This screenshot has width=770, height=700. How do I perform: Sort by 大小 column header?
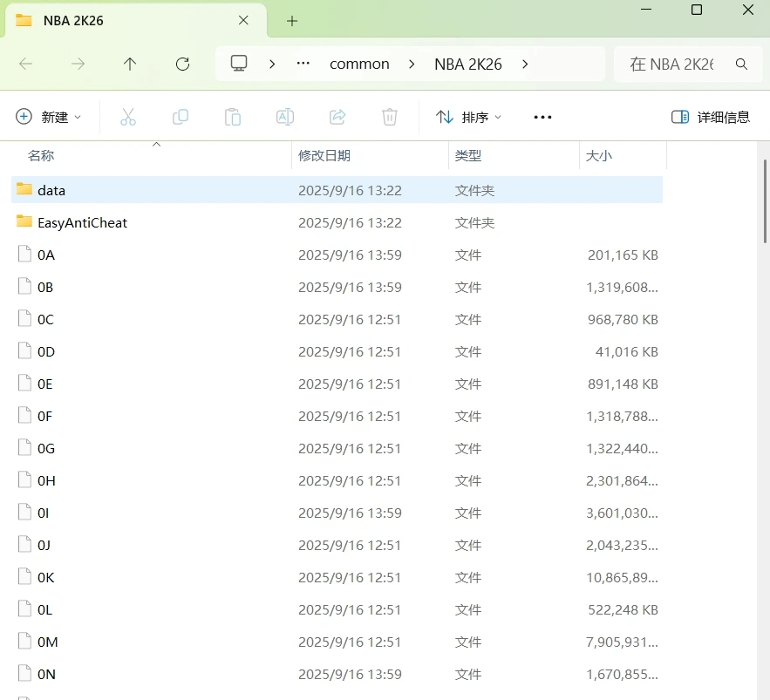pyautogui.click(x=599, y=156)
